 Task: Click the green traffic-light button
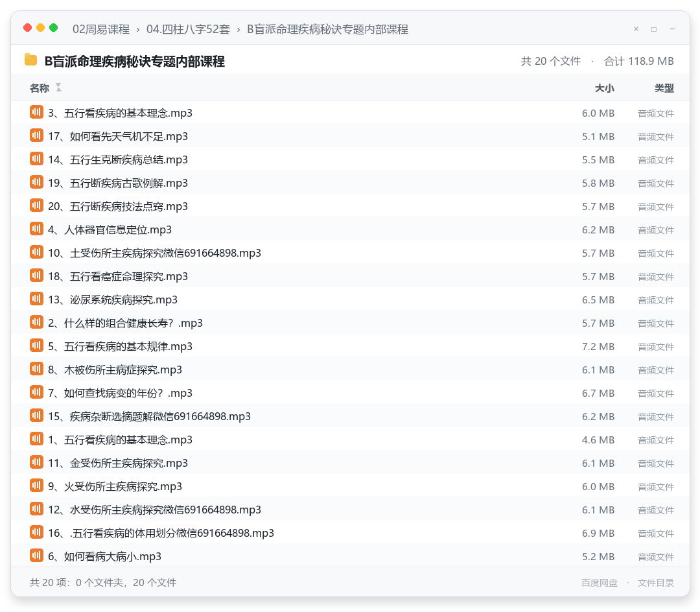[54, 28]
